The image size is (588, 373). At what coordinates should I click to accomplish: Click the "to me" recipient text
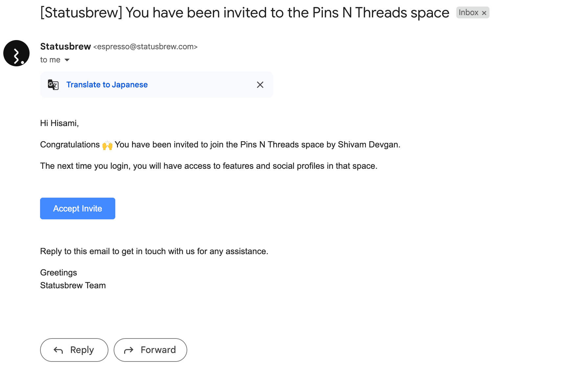(x=50, y=60)
